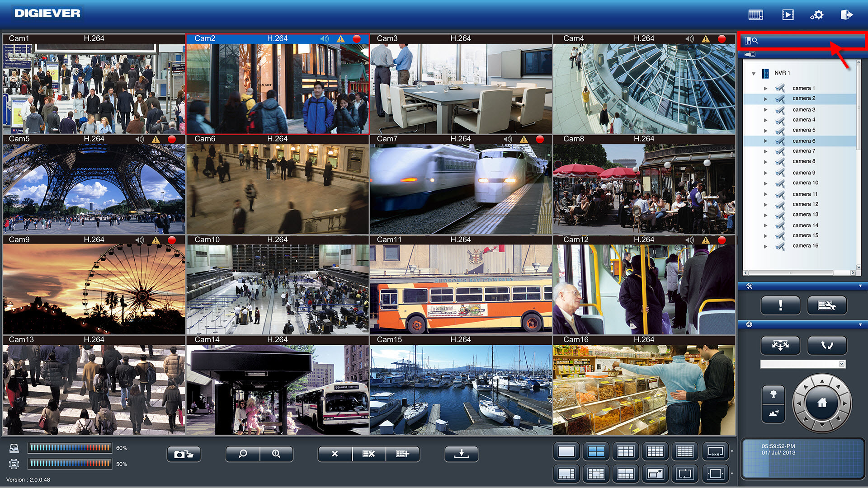This screenshot has width=868, height=488.
Task: Toggle audio speaker on Cam2
Action: coord(324,39)
